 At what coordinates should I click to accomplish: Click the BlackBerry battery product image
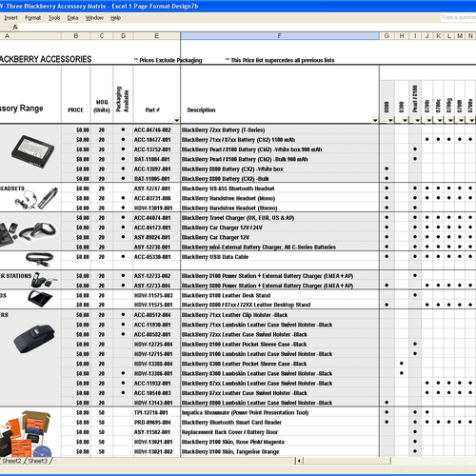coord(32,151)
